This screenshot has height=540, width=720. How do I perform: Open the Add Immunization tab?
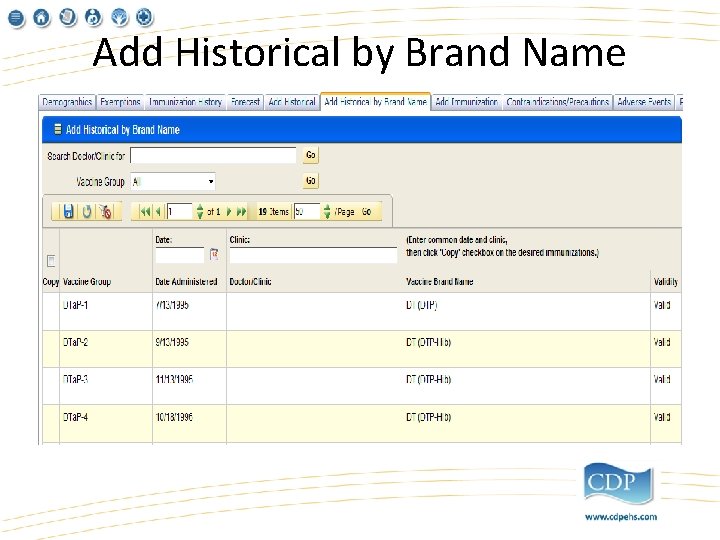(467, 102)
